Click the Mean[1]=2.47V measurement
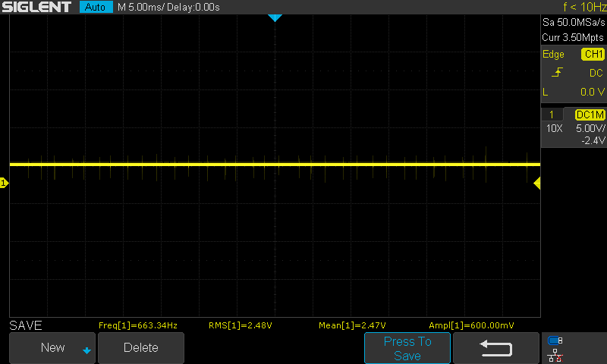 coord(352,325)
